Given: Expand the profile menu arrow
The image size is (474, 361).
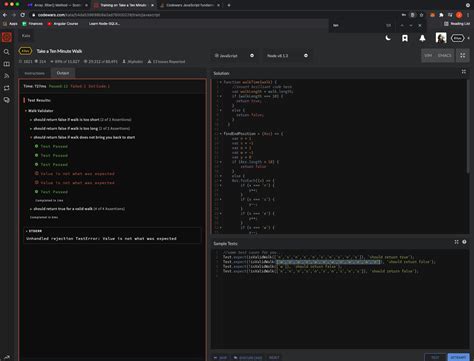Looking at the screenshot, I should (468, 38).
